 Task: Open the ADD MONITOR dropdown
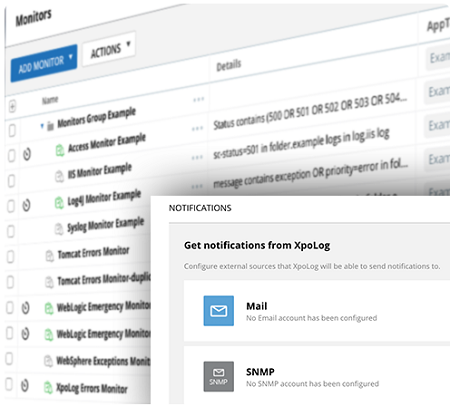(44, 63)
